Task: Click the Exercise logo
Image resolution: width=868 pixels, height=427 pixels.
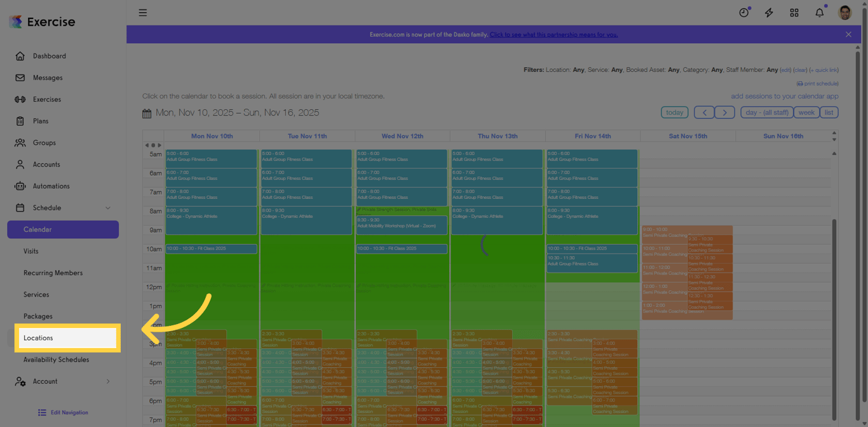Action: coord(42,22)
